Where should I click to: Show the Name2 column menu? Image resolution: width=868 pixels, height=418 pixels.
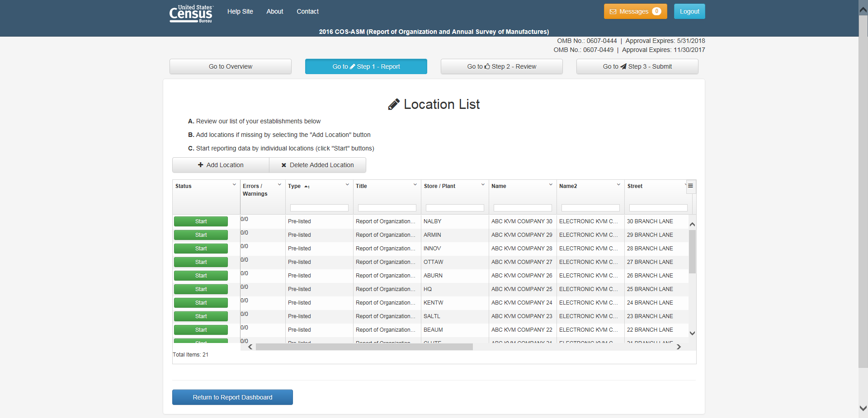click(618, 185)
